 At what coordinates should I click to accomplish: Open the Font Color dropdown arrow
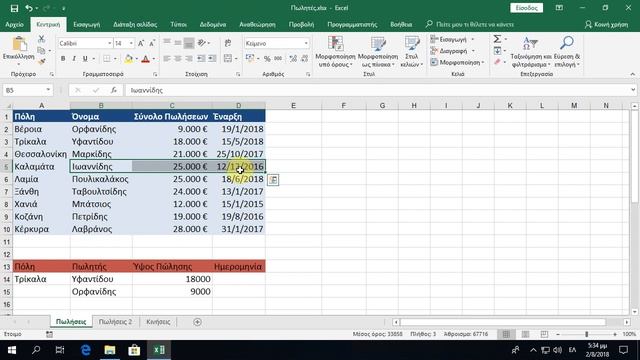(154, 59)
